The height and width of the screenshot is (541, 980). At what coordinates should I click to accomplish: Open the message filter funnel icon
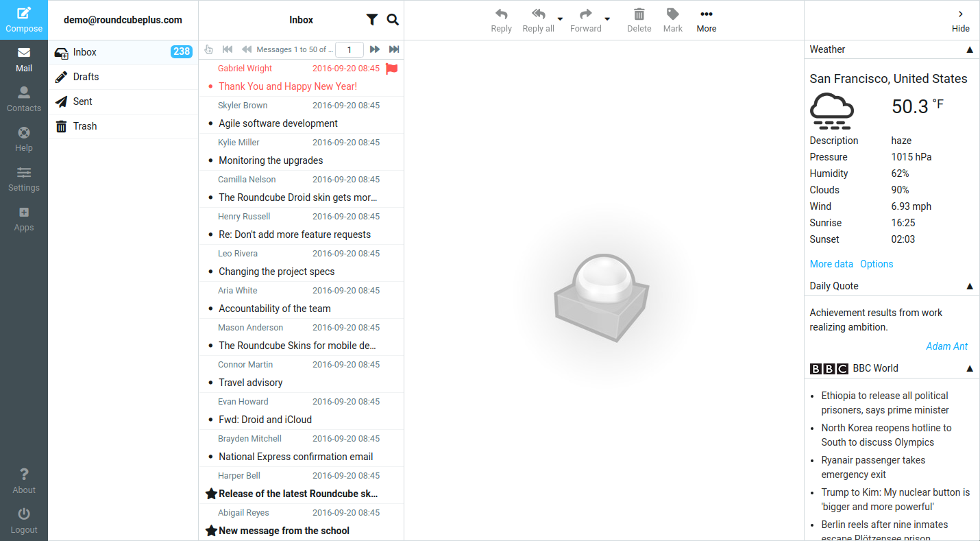tap(371, 20)
